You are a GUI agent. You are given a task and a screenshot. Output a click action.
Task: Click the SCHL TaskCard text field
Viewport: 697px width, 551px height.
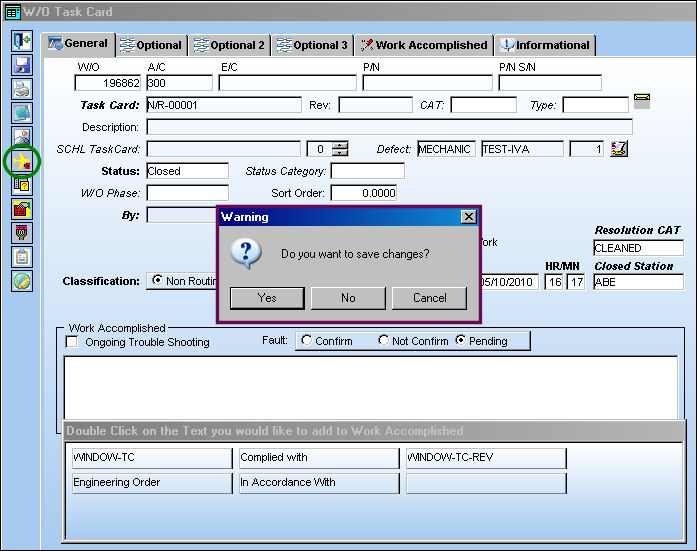click(224, 149)
